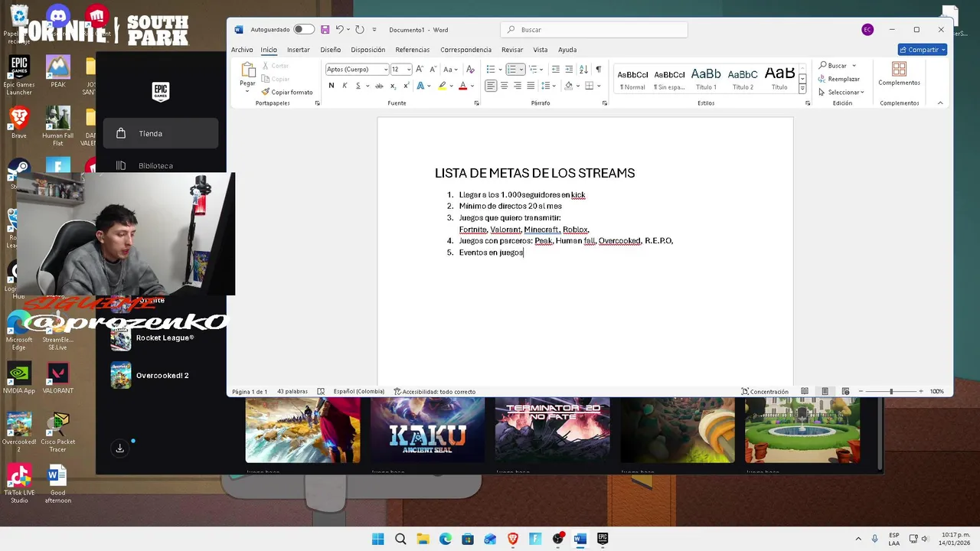Viewport: 980px width, 551px height.
Task: Click the Save icon in the title bar
Action: pyautogui.click(x=325, y=29)
